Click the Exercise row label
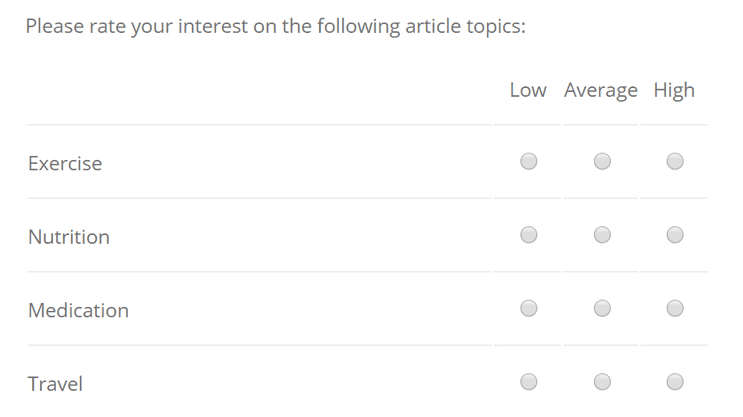The width and height of the screenshot is (743, 417). [65, 163]
